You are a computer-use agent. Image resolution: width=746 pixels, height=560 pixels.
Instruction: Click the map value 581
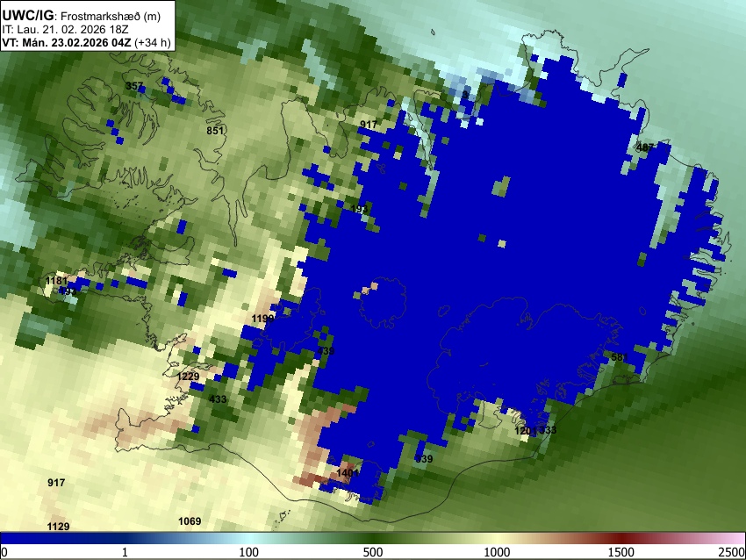coord(620,357)
